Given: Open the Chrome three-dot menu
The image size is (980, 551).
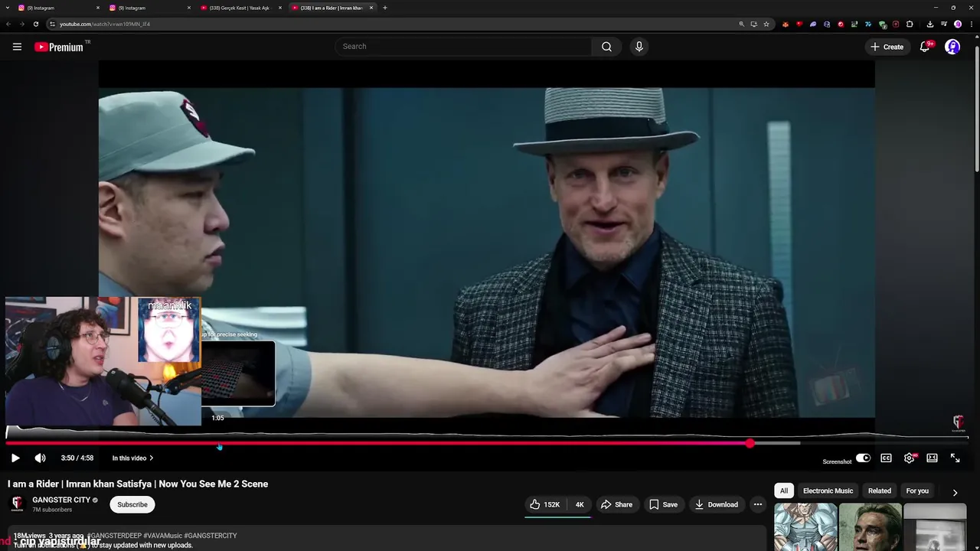Looking at the screenshot, I should click(x=970, y=24).
